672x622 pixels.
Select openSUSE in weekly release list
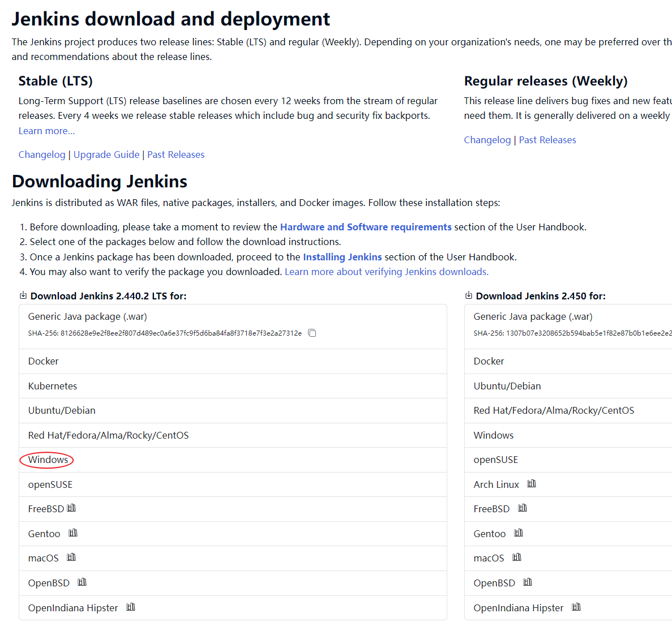(496, 460)
